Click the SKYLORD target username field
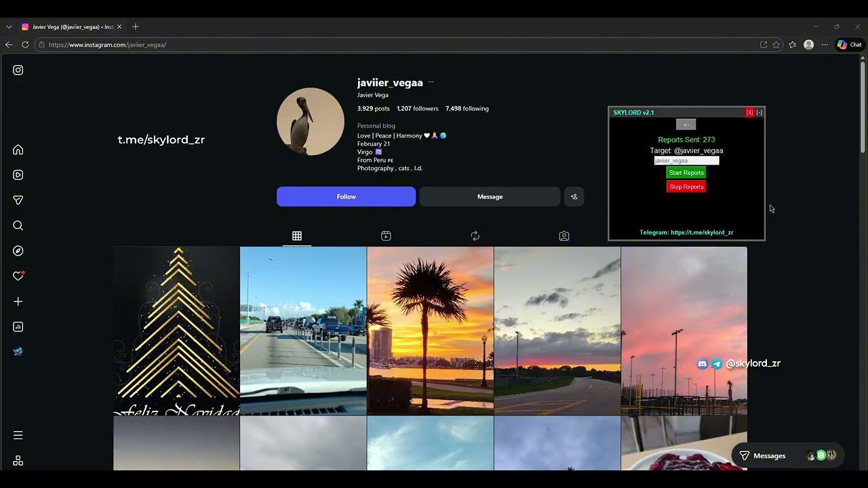Image resolution: width=868 pixels, height=488 pixels. tap(686, 161)
